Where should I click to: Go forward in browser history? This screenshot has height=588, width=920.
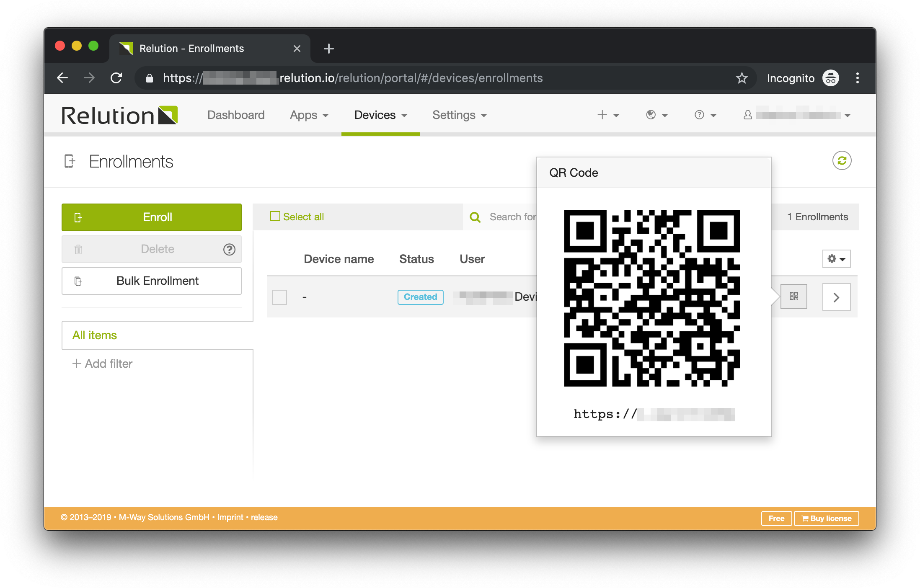pos(89,78)
